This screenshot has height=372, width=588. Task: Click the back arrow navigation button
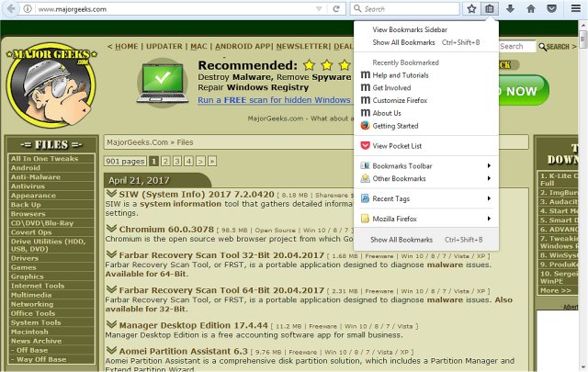click(x=11, y=8)
